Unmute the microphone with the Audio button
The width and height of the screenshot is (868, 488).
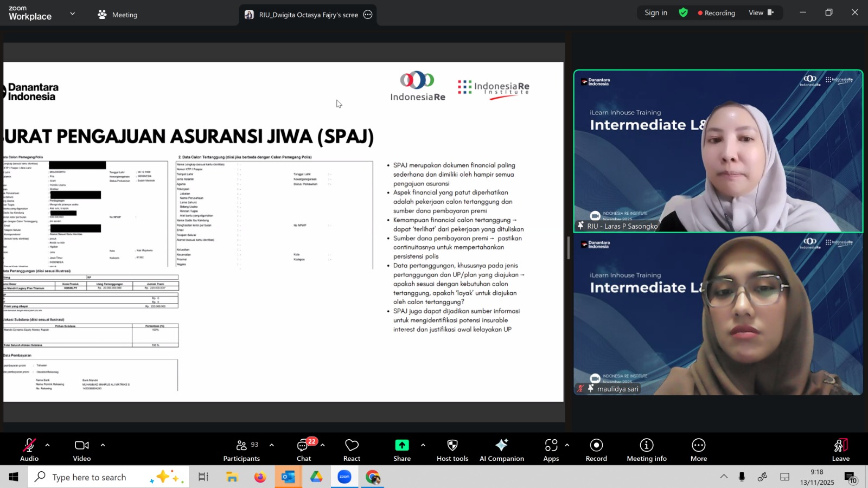(x=29, y=450)
